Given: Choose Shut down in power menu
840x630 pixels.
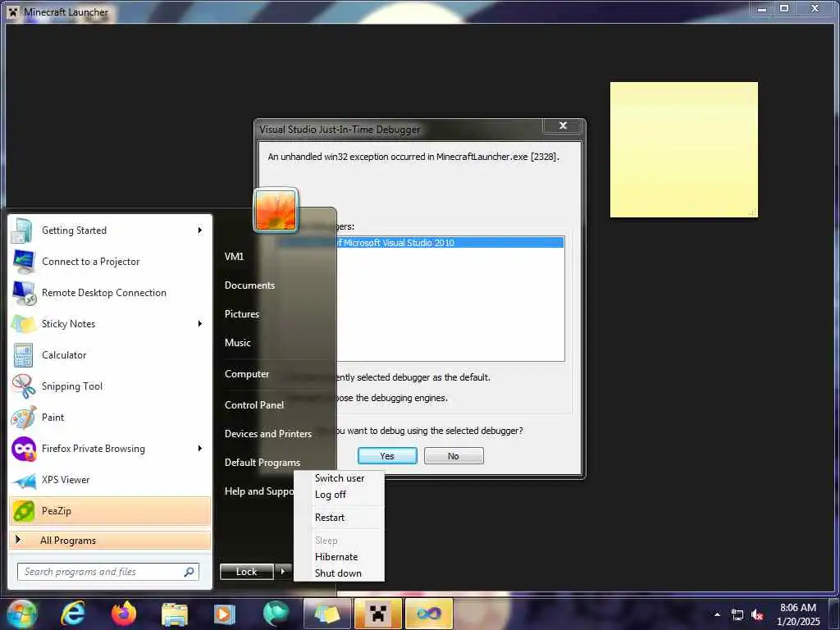Looking at the screenshot, I should tap(339, 573).
